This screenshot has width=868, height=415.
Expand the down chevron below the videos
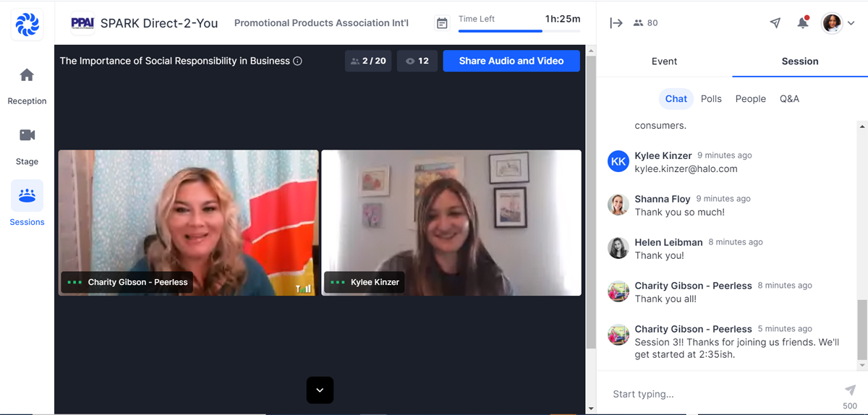pyautogui.click(x=320, y=390)
